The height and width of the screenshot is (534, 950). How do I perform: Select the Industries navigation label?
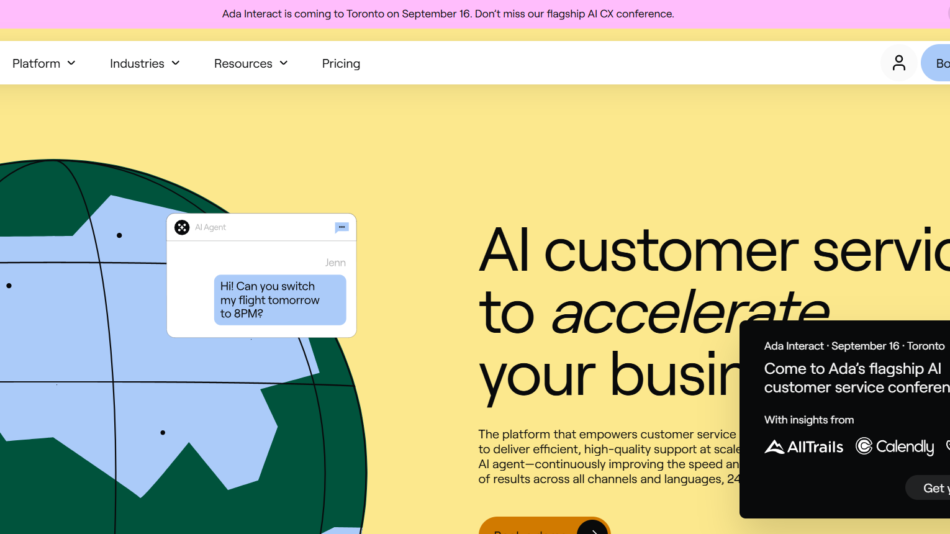[x=137, y=63]
